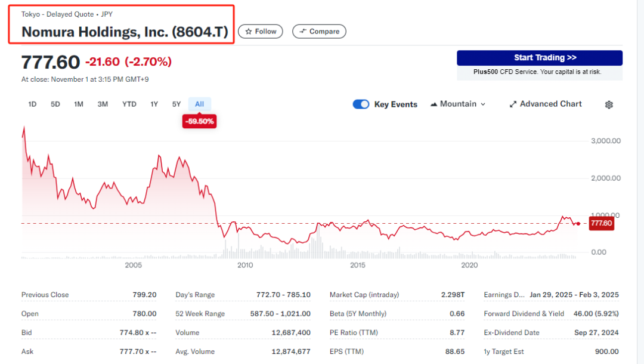Click the Day's Range value 772.70 - 785.10
Screen dimensions: 644x364
click(x=283, y=295)
